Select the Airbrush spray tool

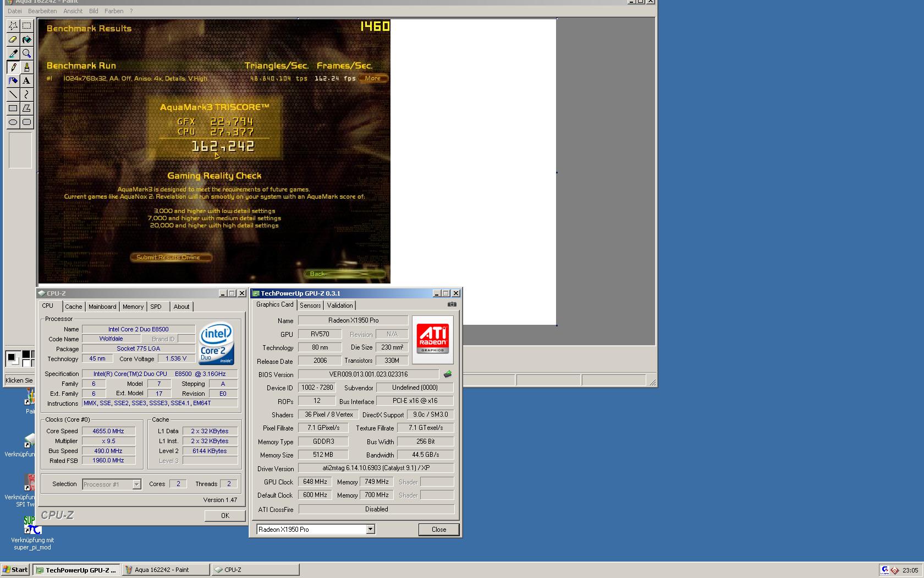point(13,81)
